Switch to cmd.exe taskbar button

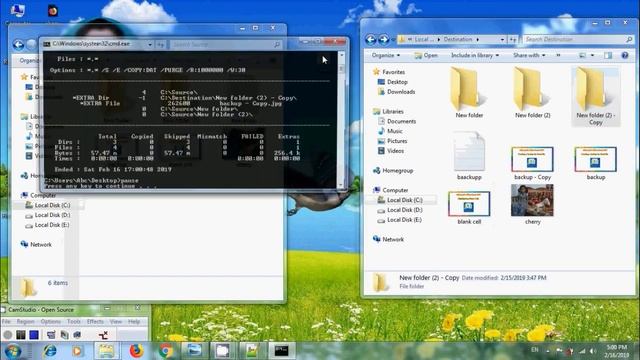[x=281, y=351]
